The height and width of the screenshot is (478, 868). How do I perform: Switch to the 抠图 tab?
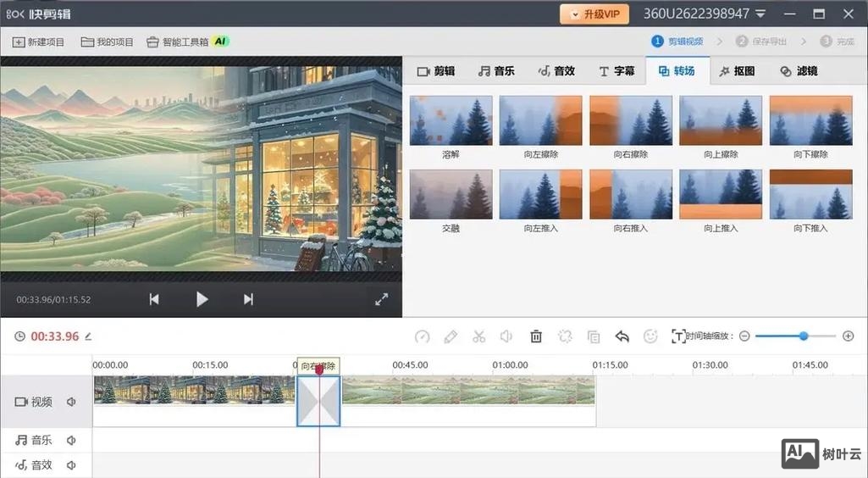[x=738, y=71]
